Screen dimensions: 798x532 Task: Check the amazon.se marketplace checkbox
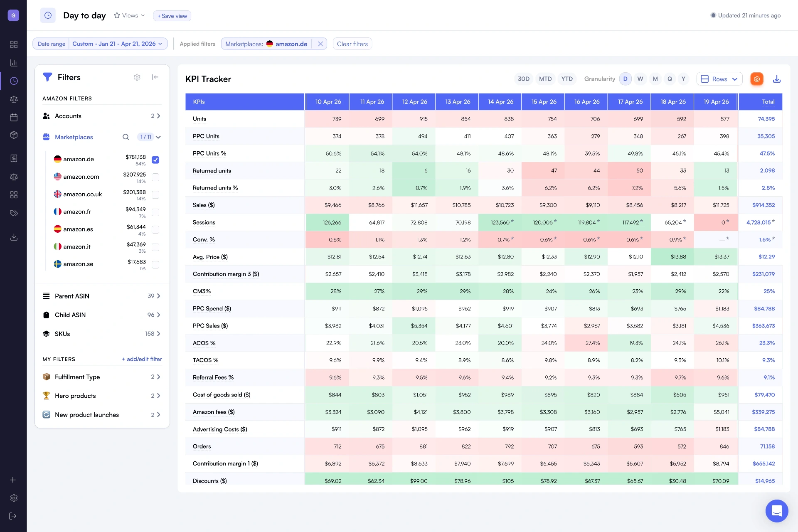pyautogui.click(x=155, y=265)
